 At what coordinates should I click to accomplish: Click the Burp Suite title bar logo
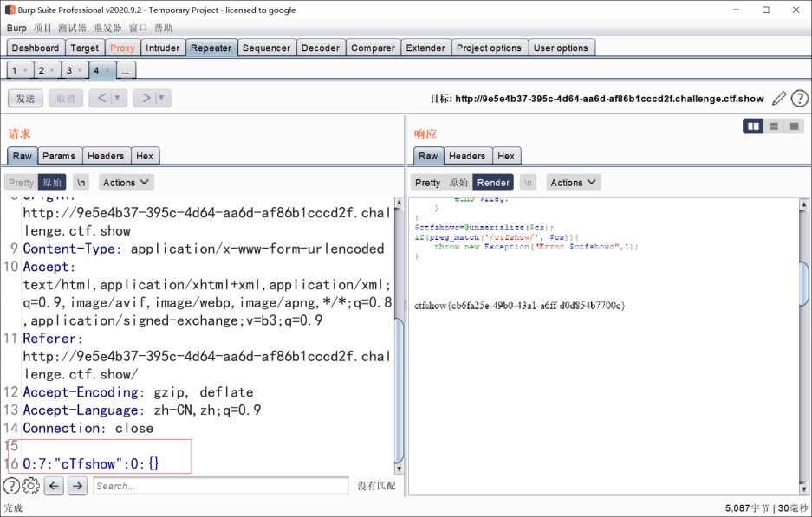[10, 10]
